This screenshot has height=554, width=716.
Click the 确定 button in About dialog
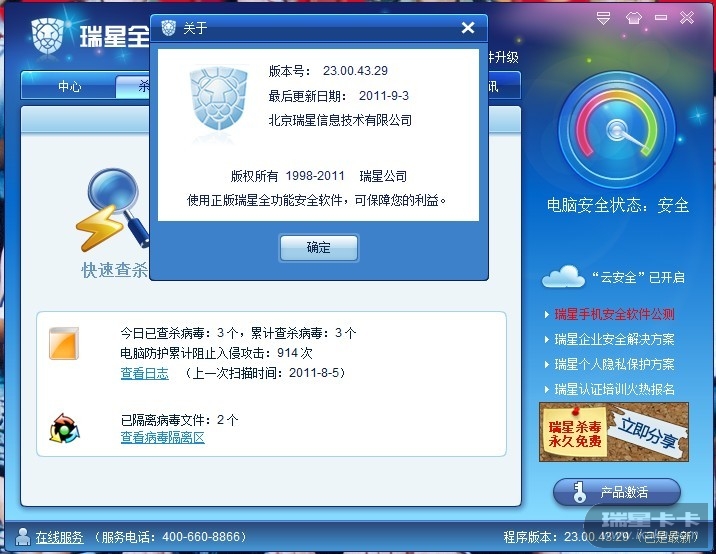coord(318,248)
